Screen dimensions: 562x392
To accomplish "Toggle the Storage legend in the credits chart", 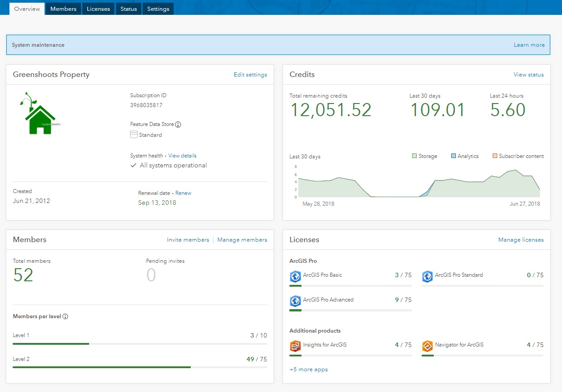I will click(x=425, y=156).
